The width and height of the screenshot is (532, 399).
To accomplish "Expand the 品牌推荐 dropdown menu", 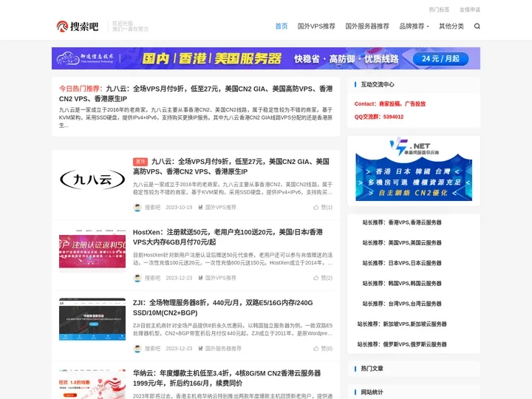I will [414, 26].
